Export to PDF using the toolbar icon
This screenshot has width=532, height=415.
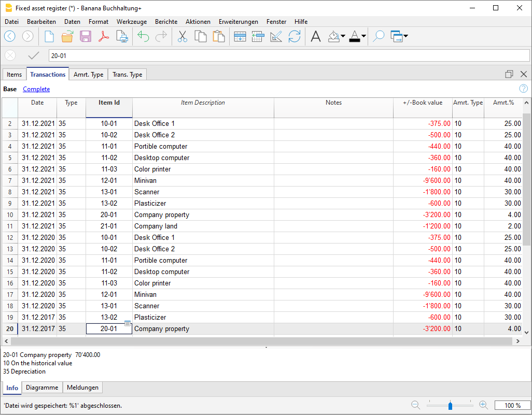pos(104,36)
